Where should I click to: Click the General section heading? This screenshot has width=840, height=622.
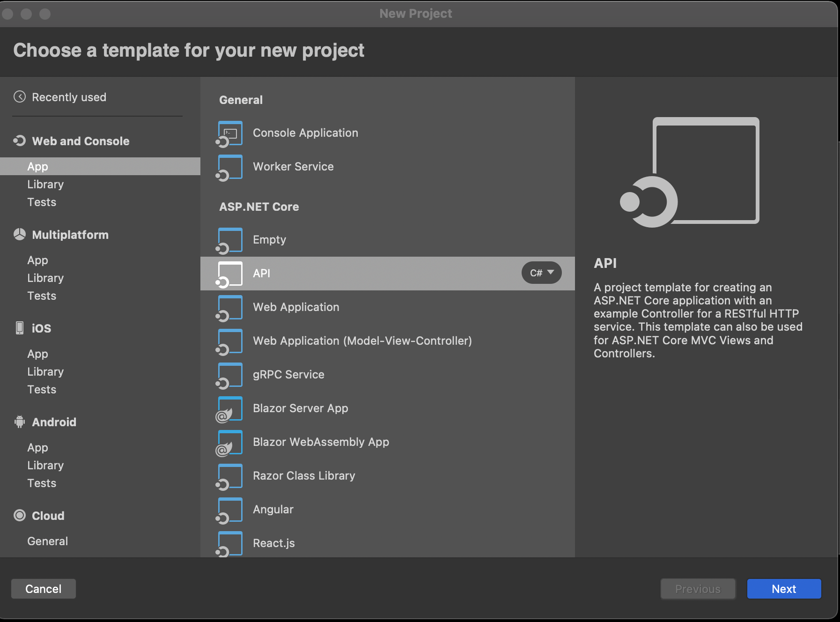[x=241, y=100]
